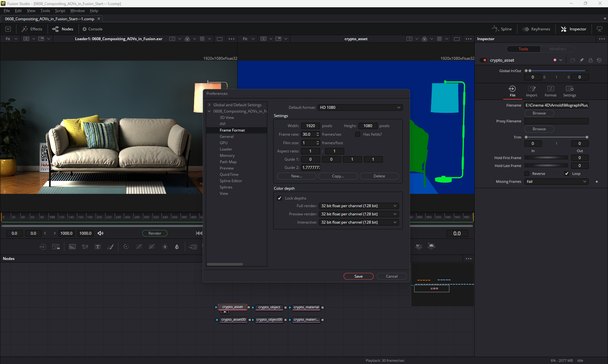Select the Text tool in toolbar
Screen dimensions: 608x364
click(98, 247)
